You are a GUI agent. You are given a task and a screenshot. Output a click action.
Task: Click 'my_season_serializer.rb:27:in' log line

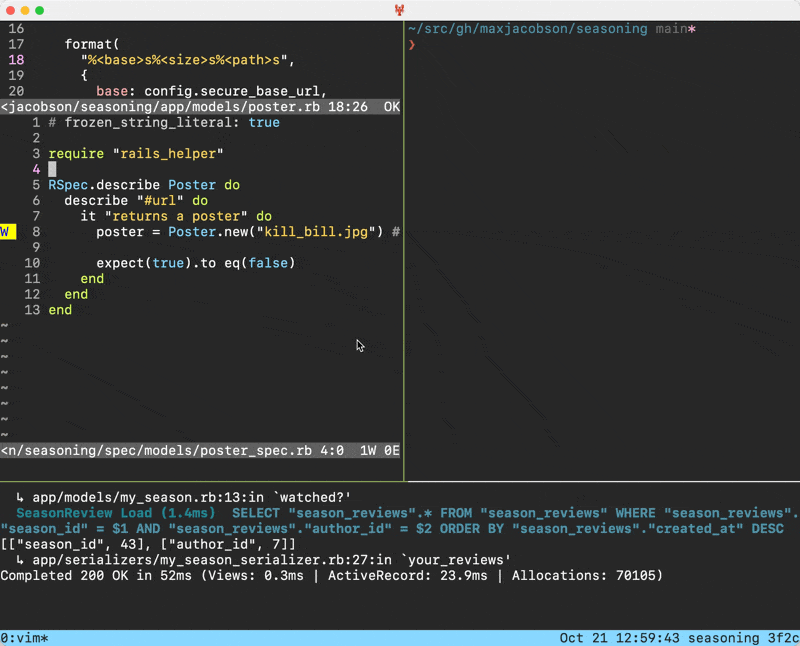pos(263,560)
